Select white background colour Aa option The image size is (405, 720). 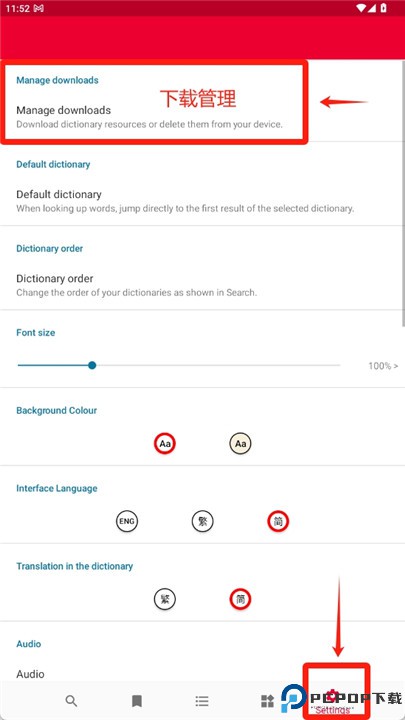point(165,444)
